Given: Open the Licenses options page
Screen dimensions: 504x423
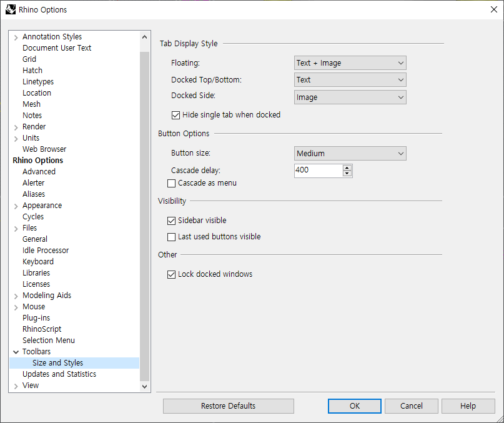Looking at the screenshot, I should coord(36,284).
